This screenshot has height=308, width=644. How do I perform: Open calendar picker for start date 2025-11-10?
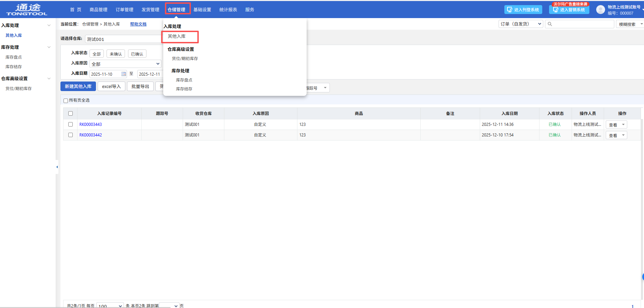[124, 74]
